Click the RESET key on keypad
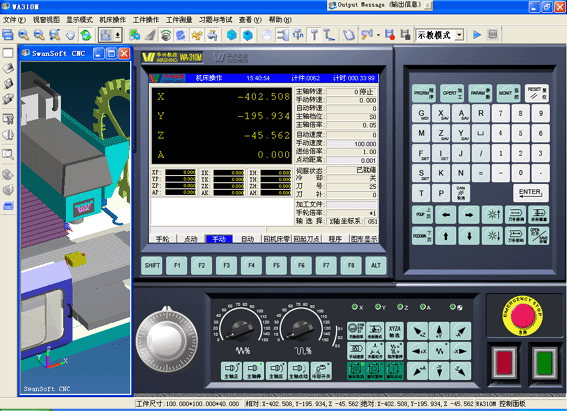The image size is (567, 411). tap(537, 93)
